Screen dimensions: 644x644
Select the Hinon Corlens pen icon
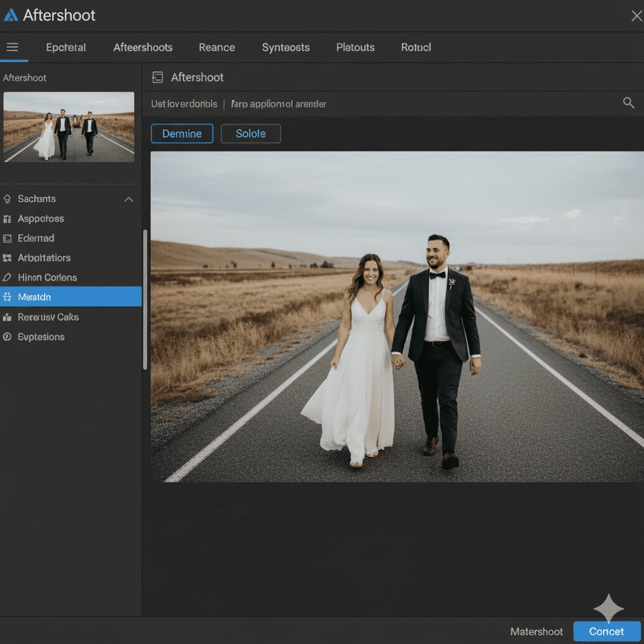(x=8, y=277)
